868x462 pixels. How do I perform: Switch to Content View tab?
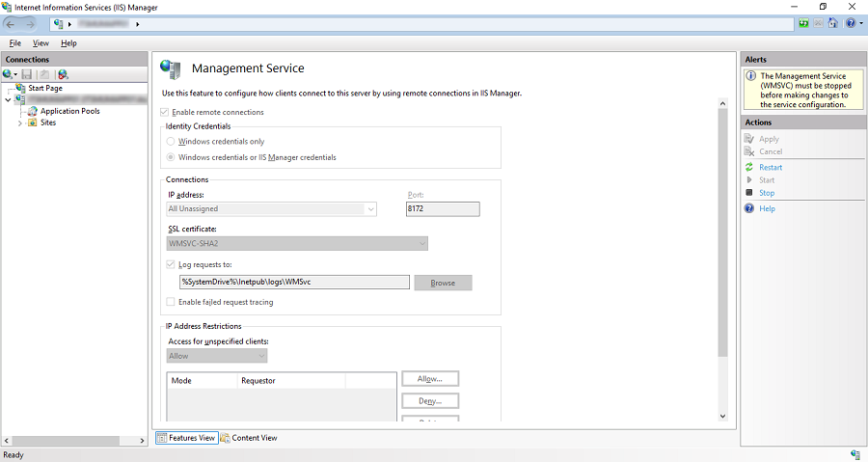point(249,438)
